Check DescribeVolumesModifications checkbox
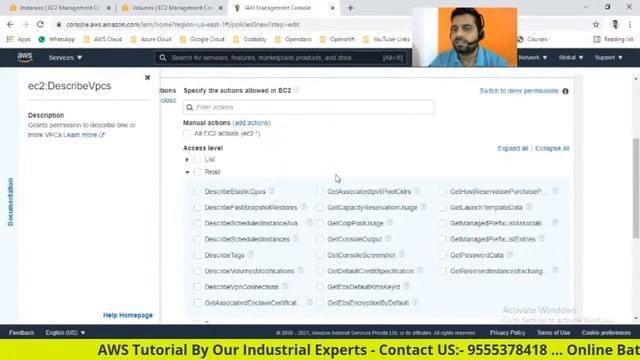The height and width of the screenshot is (360, 640). (x=198, y=271)
